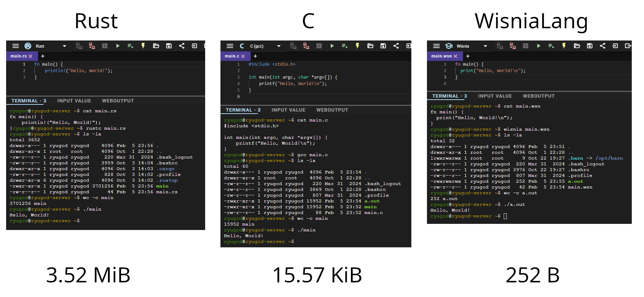This screenshot has height=297, width=644.
Task: Switch to TERMINAL - 3 tab in Wisnia panel
Action: 450,96
